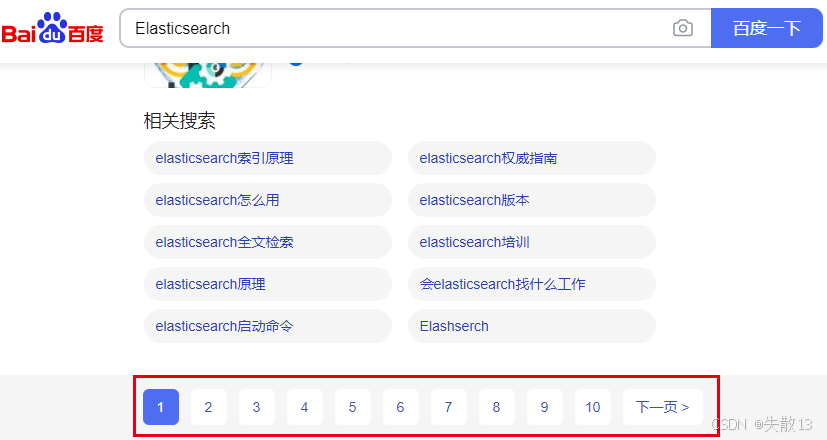
Task: Go to results page 9
Action: click(x=545, y=407)
